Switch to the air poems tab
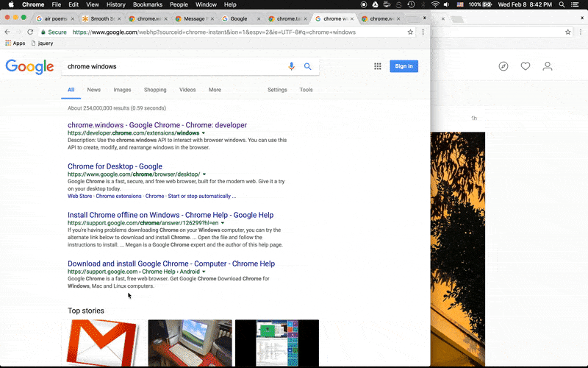The height and width of the screenshot is (368, 588). 56,18
